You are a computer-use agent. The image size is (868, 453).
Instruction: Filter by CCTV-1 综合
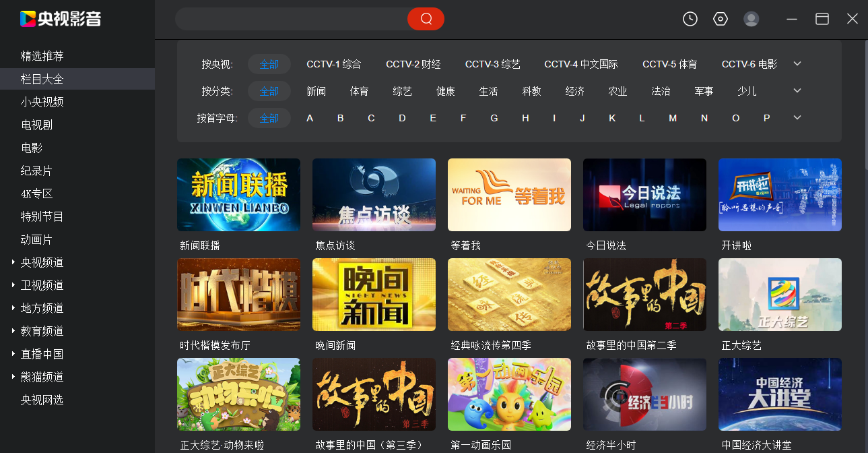tap(334, 64)
